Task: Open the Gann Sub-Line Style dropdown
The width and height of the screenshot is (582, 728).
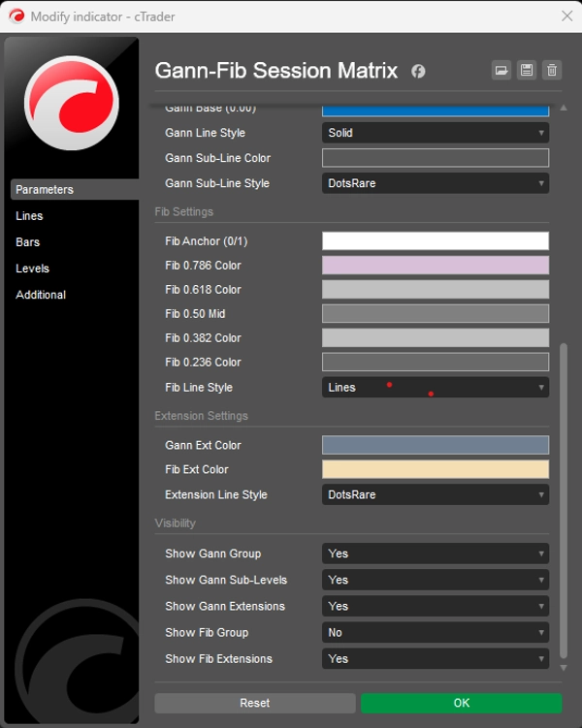Action: (435, 183)
